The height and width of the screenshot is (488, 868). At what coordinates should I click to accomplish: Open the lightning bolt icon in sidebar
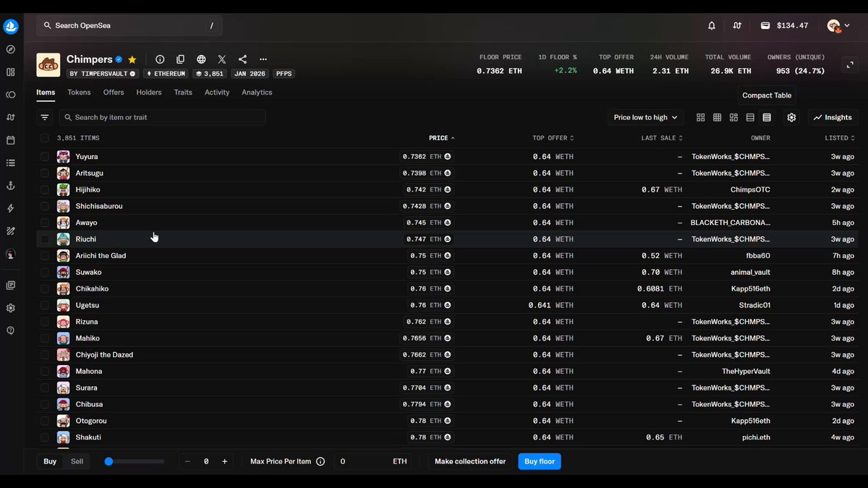pyautogui.click(x=11, y=208)
